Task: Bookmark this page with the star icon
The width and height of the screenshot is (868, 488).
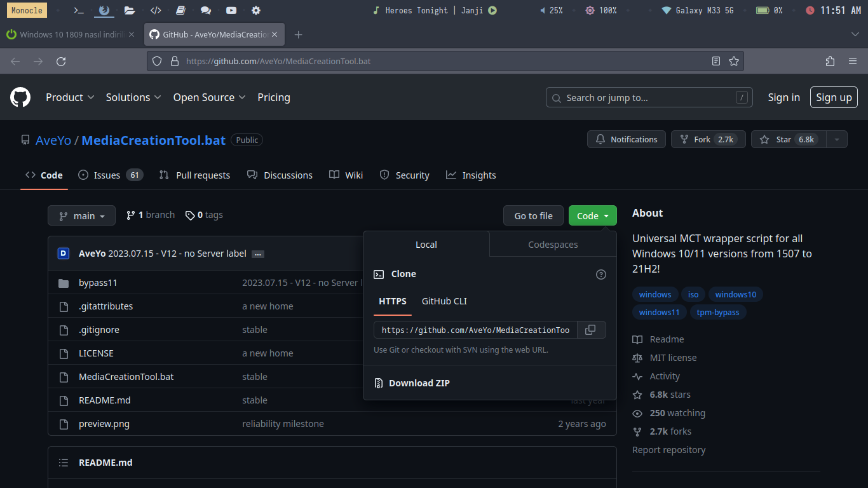Action: [734, 61]
